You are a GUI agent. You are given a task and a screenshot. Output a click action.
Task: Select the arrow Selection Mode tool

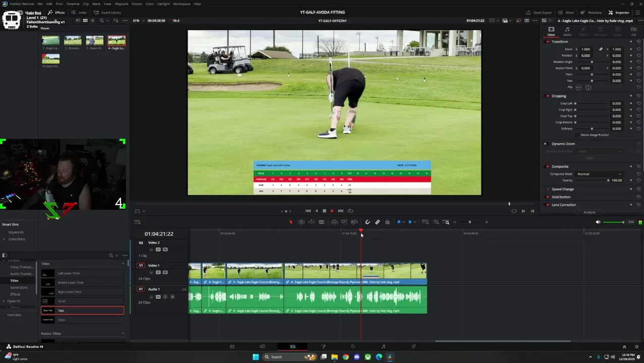[291, 222]
